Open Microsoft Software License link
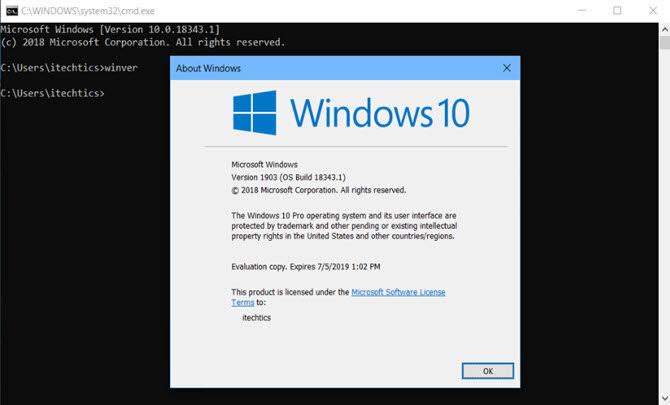The image size is (670, 405). click(x=398, y=292)
